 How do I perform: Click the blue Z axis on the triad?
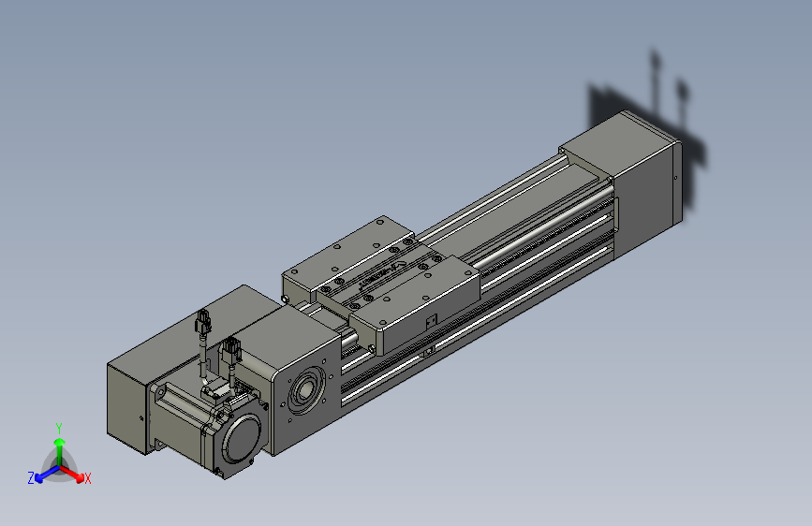click(x=47, y=475)
